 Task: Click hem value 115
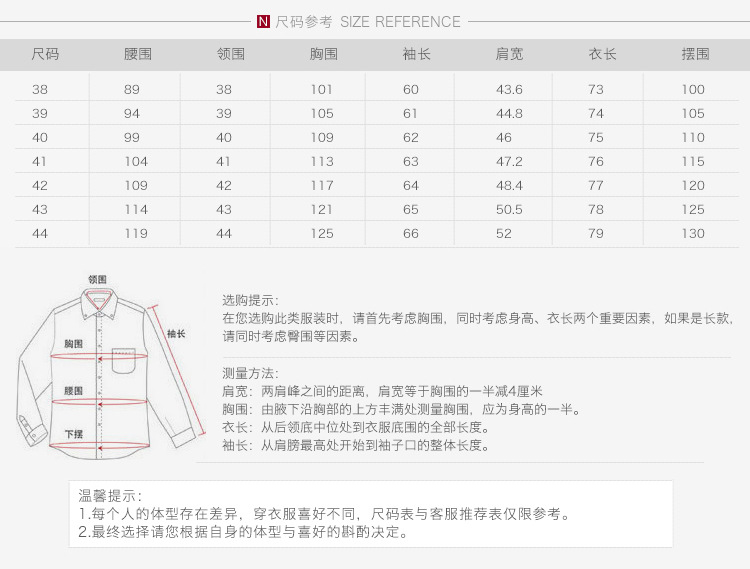693,162
